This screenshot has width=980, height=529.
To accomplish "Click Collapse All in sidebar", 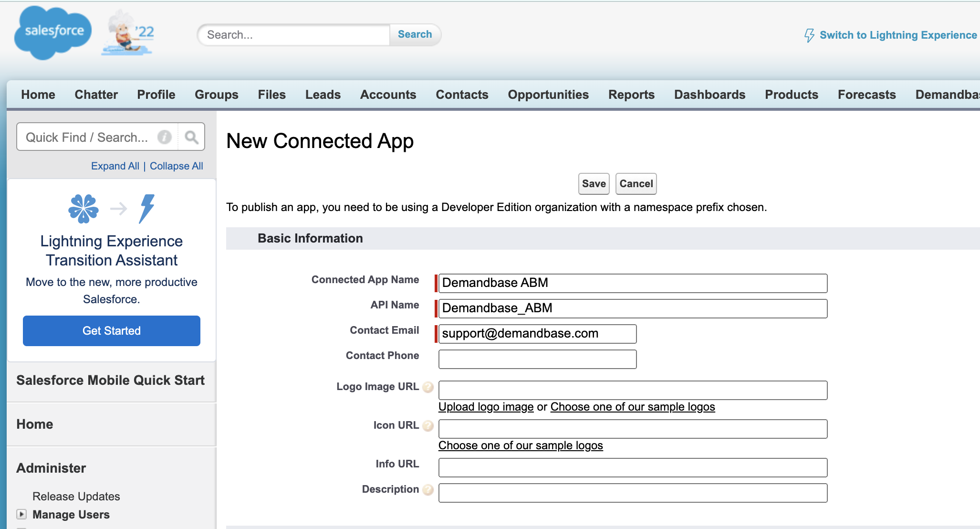I will point(176,166).
